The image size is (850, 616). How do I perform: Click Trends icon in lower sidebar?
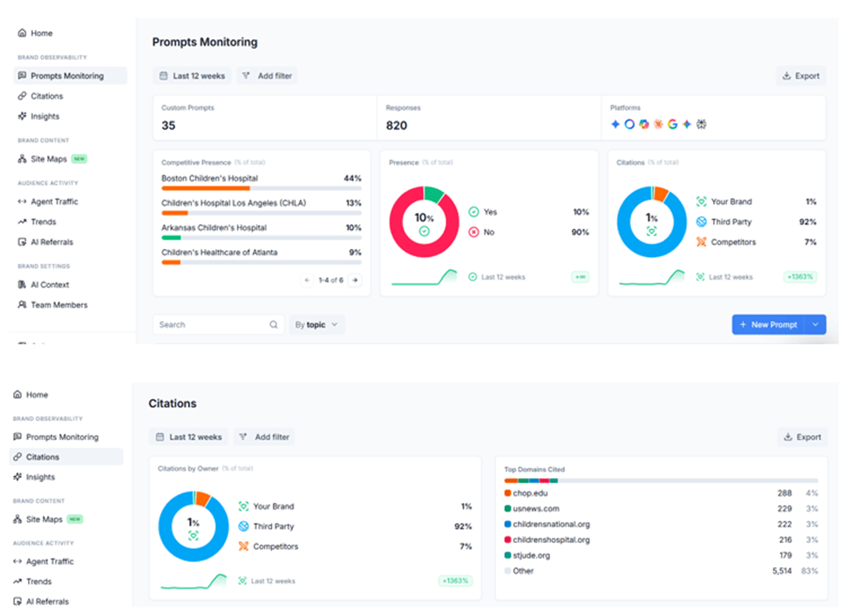click(x=17, y=581)
